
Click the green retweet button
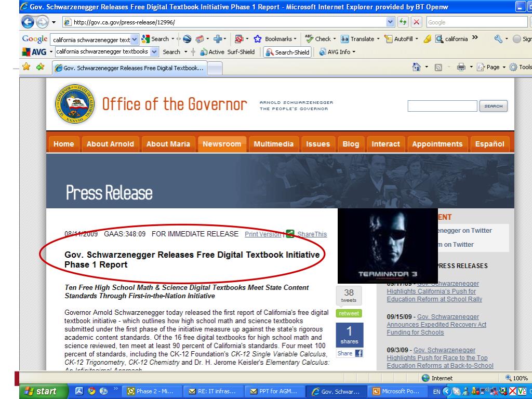tap(349, 313)
